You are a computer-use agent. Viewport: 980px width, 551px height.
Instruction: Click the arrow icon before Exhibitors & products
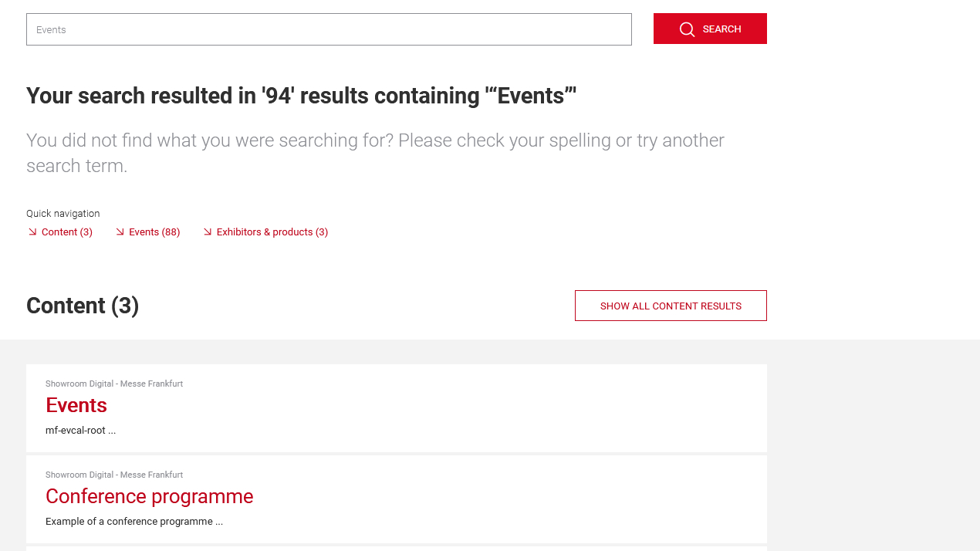pyautogui.click(x=208, y=231)
